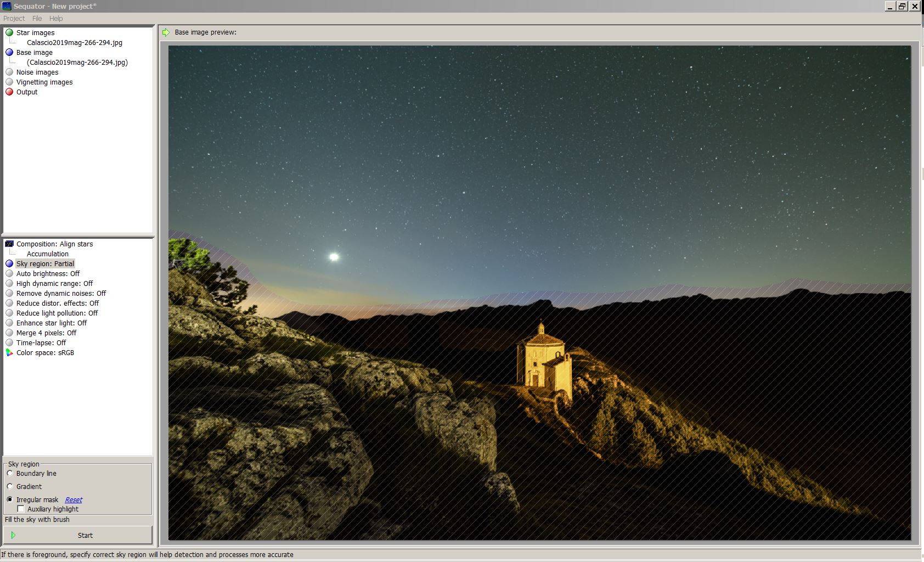Open the File menu
This screenshot has width=924, height=562.
pos(37,18)
